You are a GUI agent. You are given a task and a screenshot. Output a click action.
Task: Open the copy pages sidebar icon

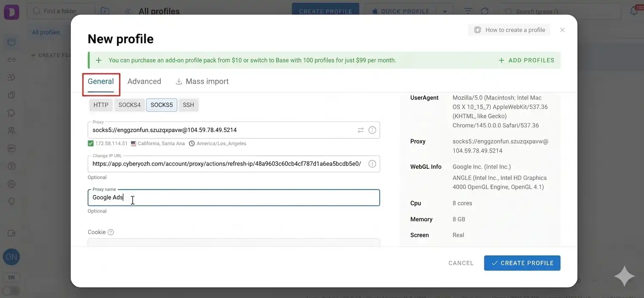click(x=11, y=95)
